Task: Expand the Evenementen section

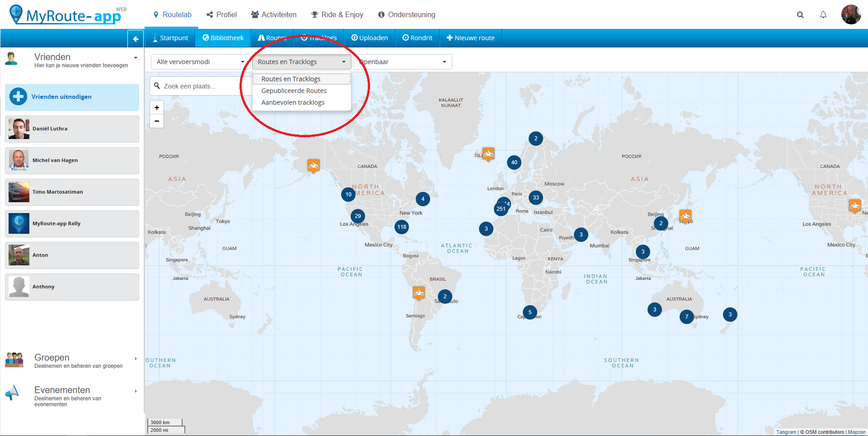Action: [136, 391]
